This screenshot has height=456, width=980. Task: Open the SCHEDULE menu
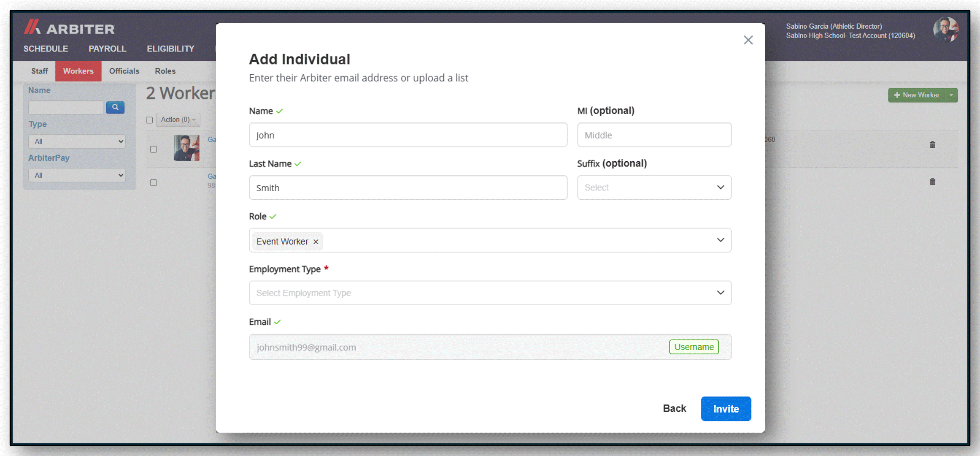point(46,49)
